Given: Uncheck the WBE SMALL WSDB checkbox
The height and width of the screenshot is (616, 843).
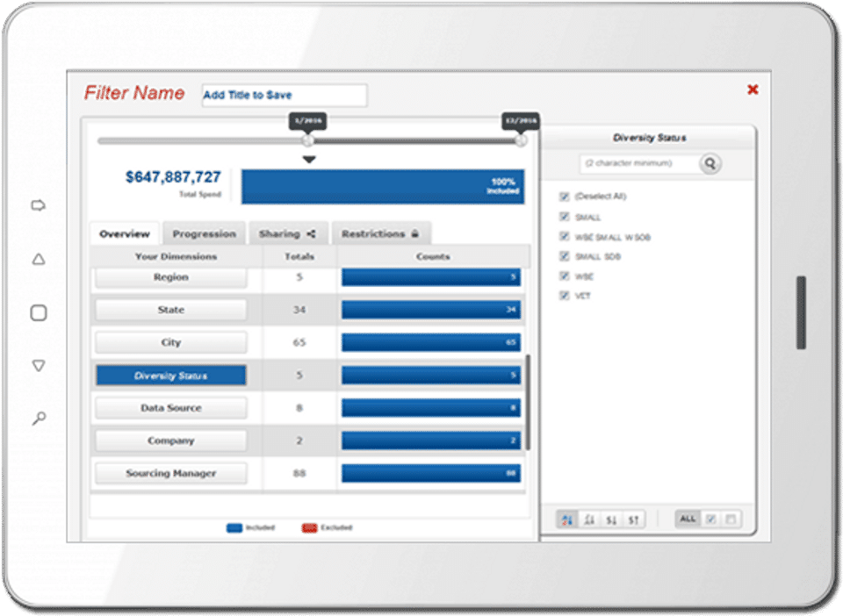Looking at the screenshot, I should 564,237.
